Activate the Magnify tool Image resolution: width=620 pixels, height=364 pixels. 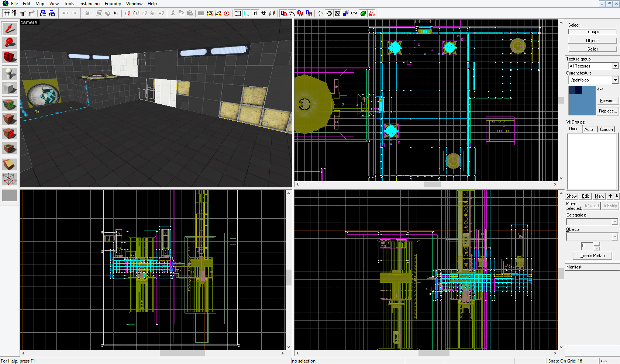pos(10,43)
